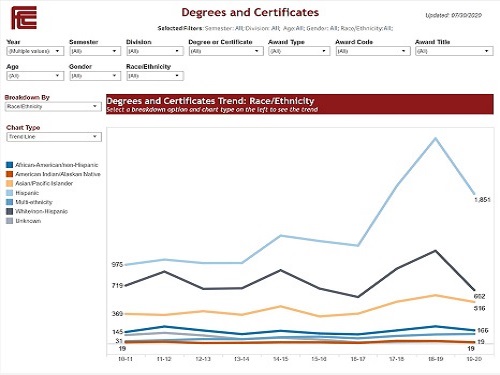
Task: Select the Multi-ethnicity legend label
Action: 34,202
